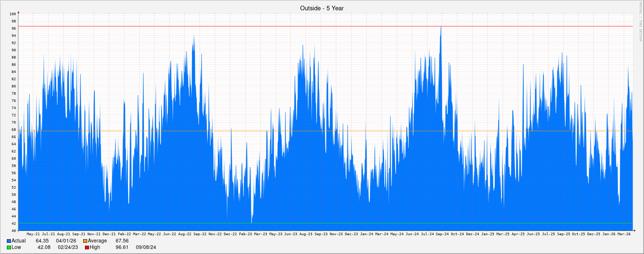Select the Aug-22 x-axis label

185,234
